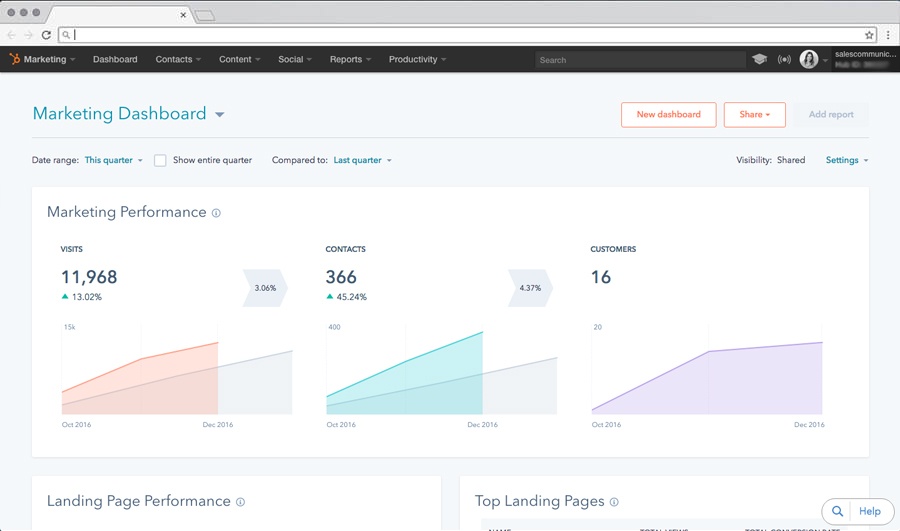Click the salescommunic... account name

pyautogui.click(x=865, y=54)
